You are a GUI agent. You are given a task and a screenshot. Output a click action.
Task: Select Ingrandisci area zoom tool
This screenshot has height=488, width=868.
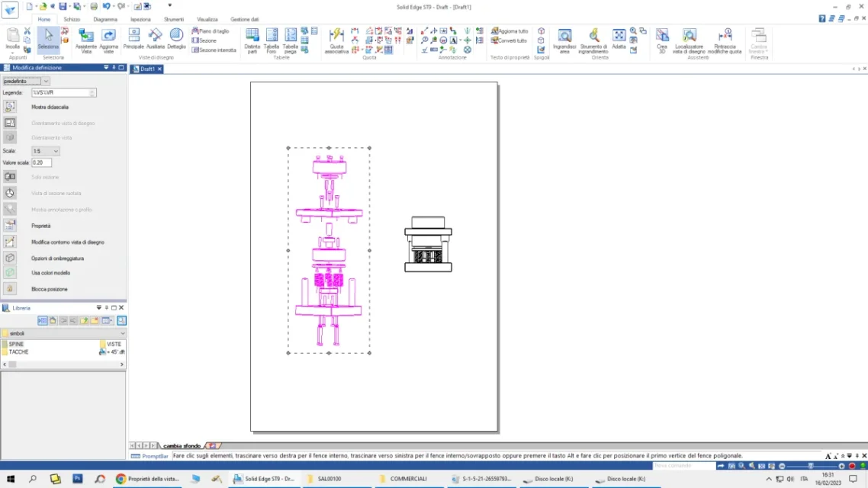point(564,41)
